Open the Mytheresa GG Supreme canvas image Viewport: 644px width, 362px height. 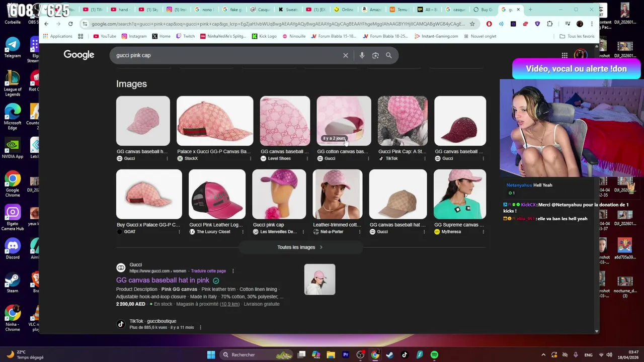click(460, 194)
